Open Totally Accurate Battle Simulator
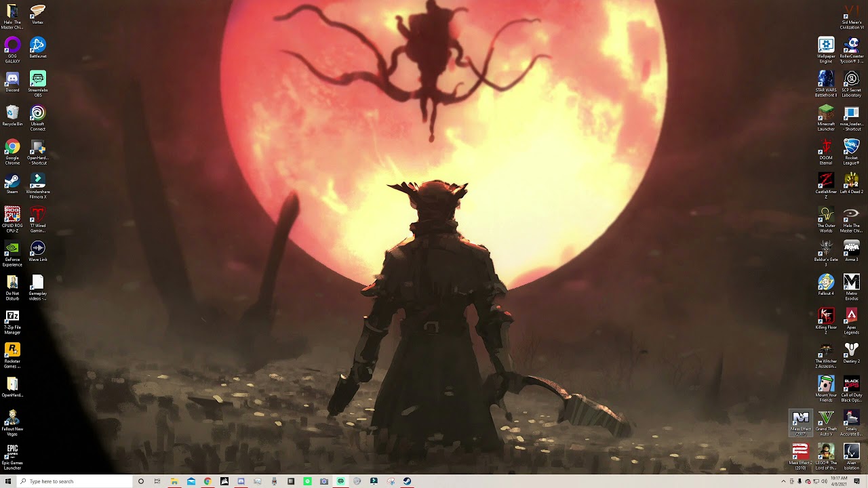Image resolution: width=868 pixels, height=488 pixels. [851, 424]
